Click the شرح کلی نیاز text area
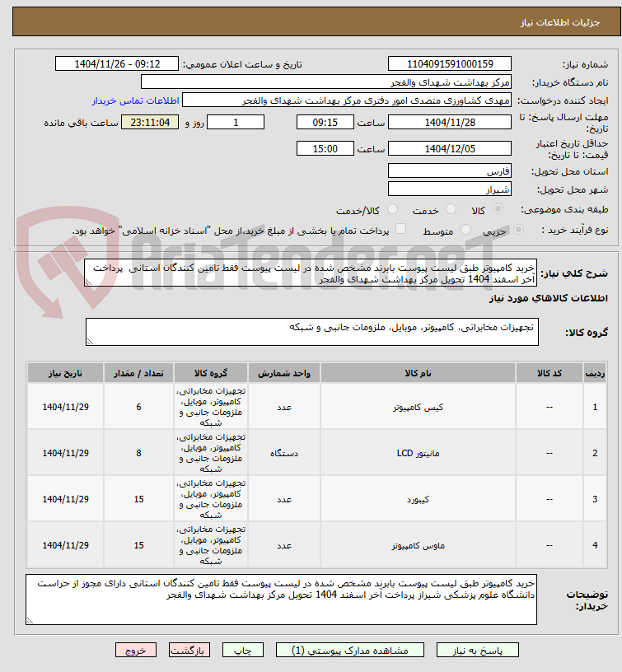Image resolution: width=622 pixels, height=672 pixels. coord(311,273)
